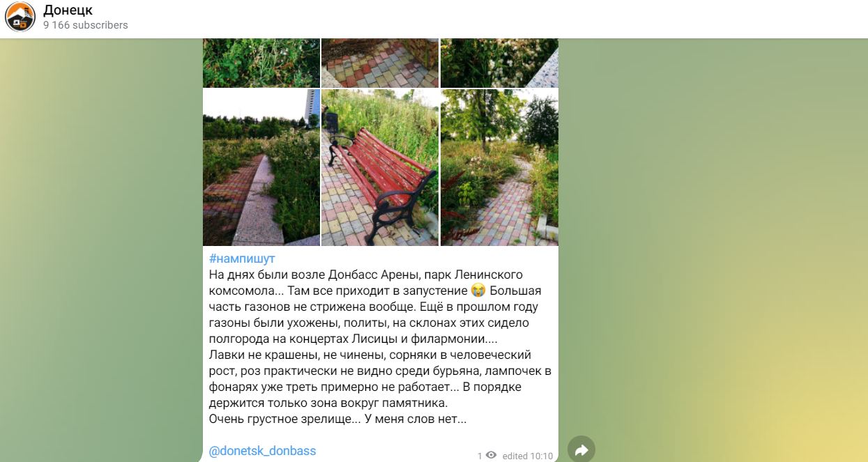Open the red park bench photo
Viewport: 868px width, 462px height.
(380, 167)
